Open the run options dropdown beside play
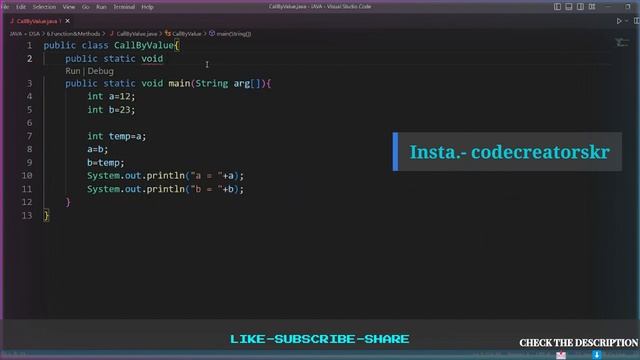 [x=627, y=21]
